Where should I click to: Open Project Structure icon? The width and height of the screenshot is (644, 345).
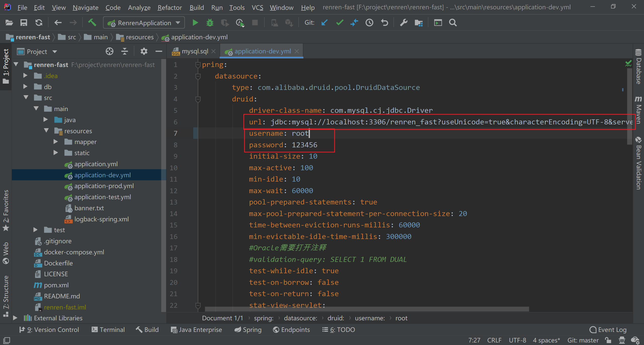click(419, 23)
